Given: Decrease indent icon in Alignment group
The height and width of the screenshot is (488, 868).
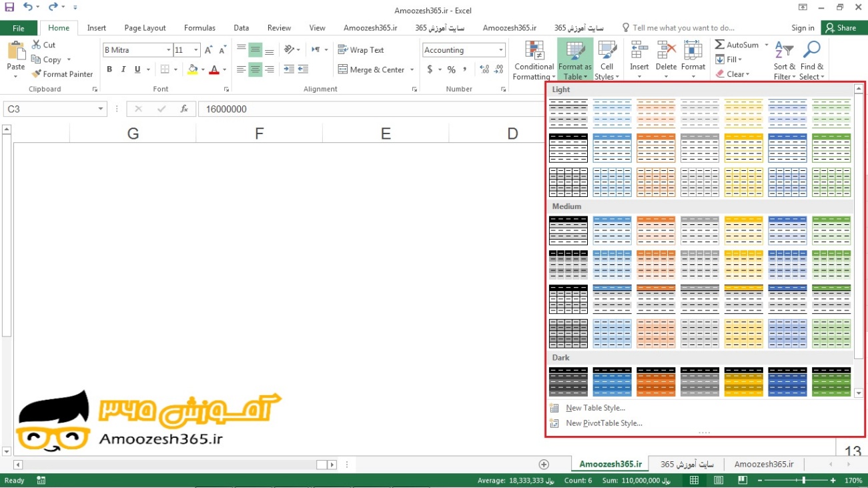Looking at the screenshot, I should point(289,69).
